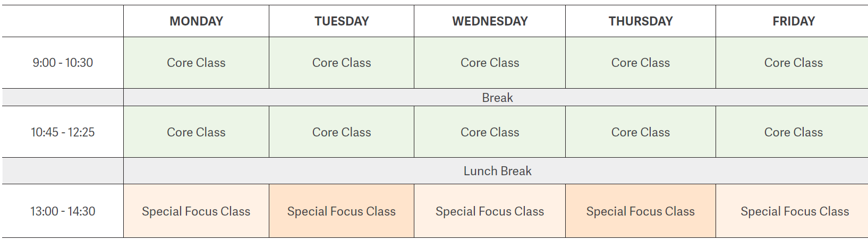The image size is (868, 240).
Task: Click the THURSDAY column header
Action: [641, 21]
